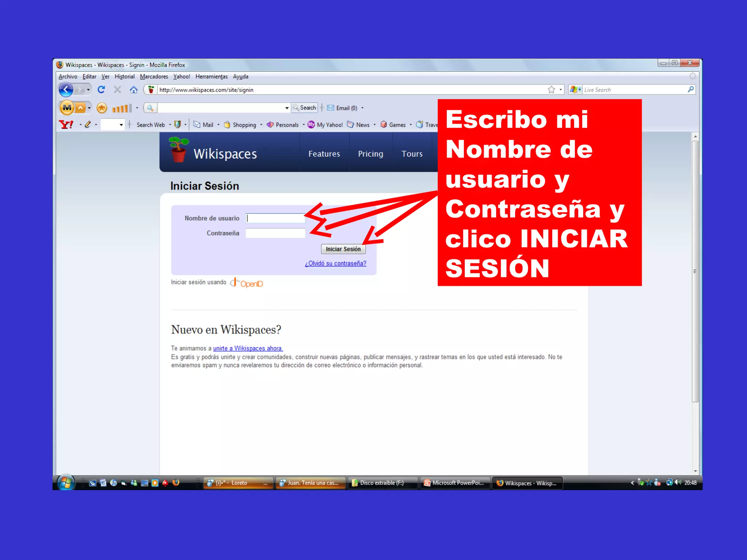The image size is (747, 560).
Task: Open the Live Search engine selector dropdown
Action: point(580,90)
